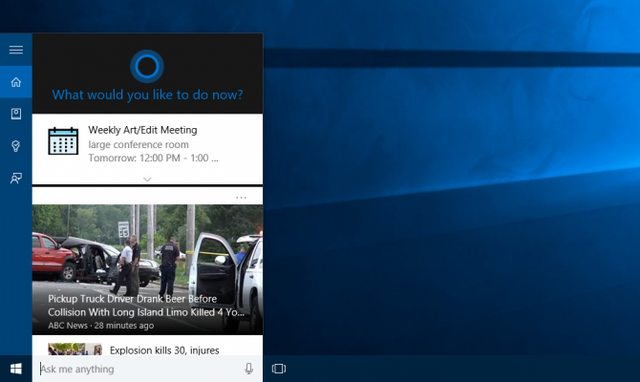Click the Cortana circle logo
This screenshot has height=382, width=640.
click(x=147, y=66)
